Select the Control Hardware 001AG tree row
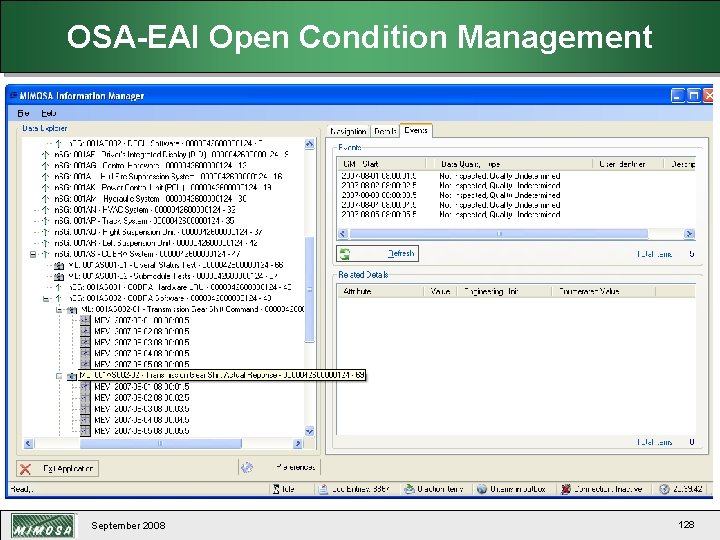Viewport: 720px width, 540px height. coord(150,166)
